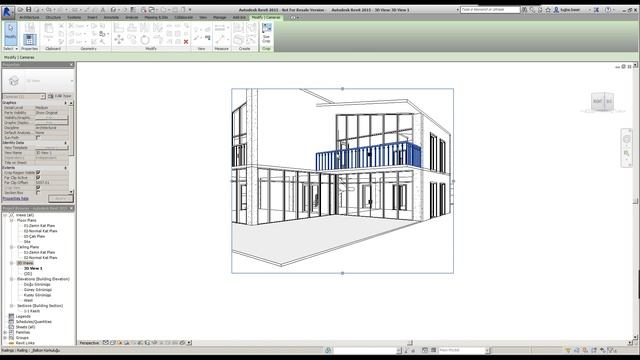This screenshot has height=360, width=640.
Task: Expand the Groups tree node
Action: click(x=5, y=338)
